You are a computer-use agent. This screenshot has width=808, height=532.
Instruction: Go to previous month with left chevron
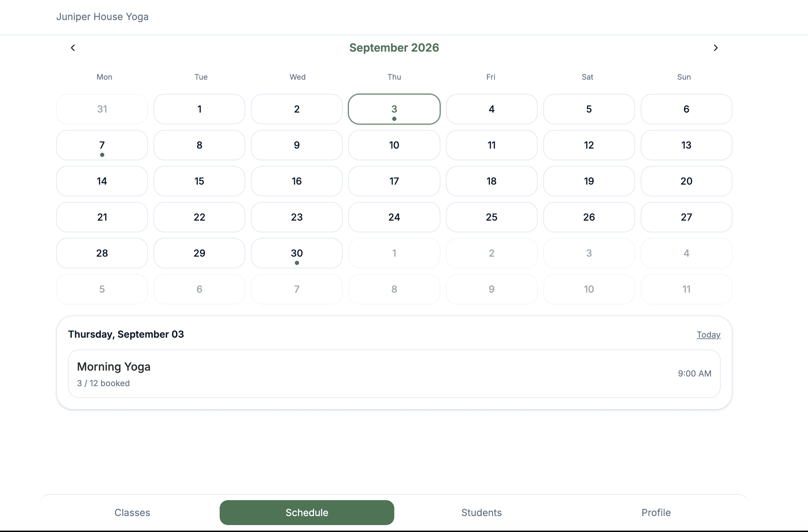coord(73,48)
